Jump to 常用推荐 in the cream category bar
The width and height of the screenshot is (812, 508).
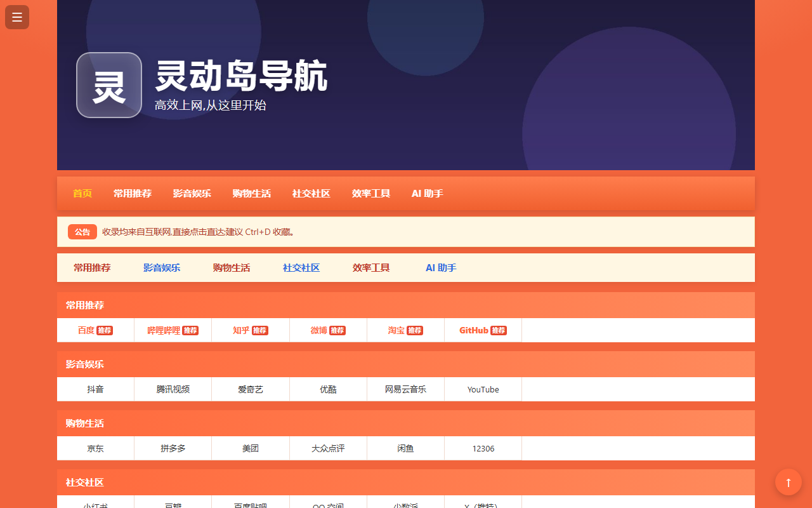pos(92,268)
